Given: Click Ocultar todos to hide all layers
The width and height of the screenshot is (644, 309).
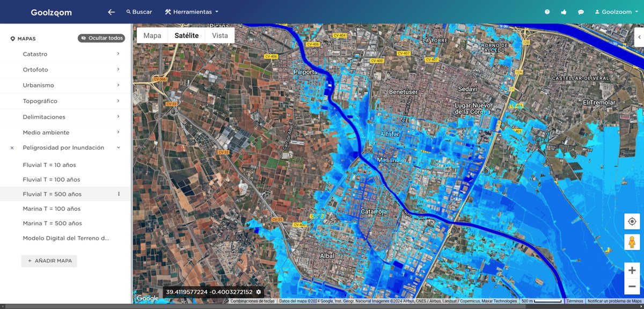Looking at the screenshot, I should click(x=101, y=38).
